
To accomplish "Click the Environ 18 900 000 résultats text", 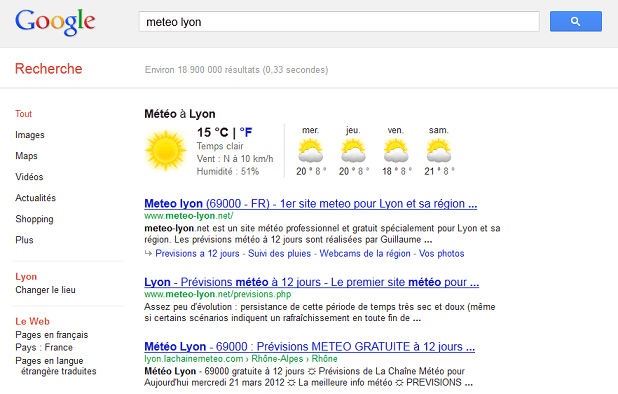I will pos(236,70).
